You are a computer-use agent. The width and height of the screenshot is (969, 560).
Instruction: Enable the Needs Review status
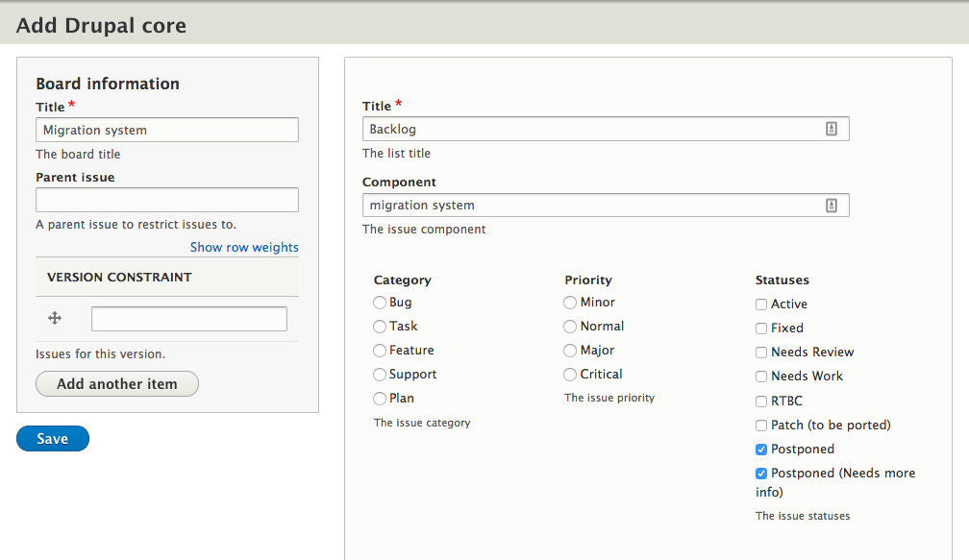pyautogui.click(x=761, y=353)
